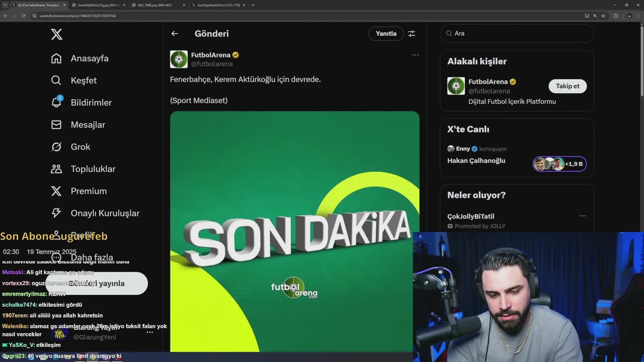Click the page vertical scrollbar
The image size is (644, 362).
(641, 60)
